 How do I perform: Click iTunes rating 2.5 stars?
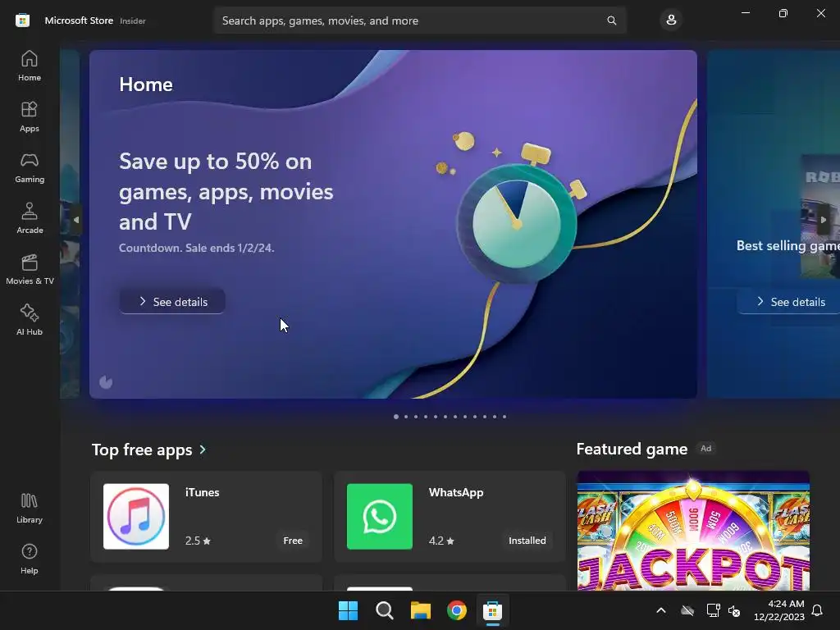[198, 541]
